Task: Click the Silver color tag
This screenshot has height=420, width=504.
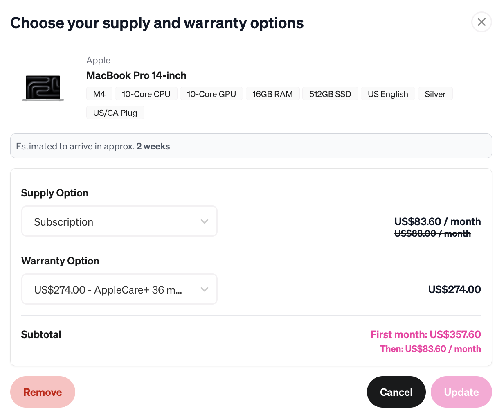Action: point(435,94)
